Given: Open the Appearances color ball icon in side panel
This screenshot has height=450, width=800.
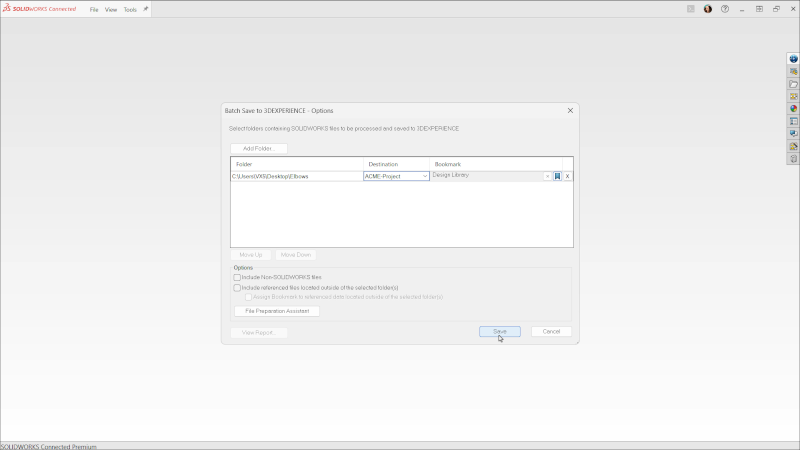Looking at the screenshot, I should tap(793, 108).
